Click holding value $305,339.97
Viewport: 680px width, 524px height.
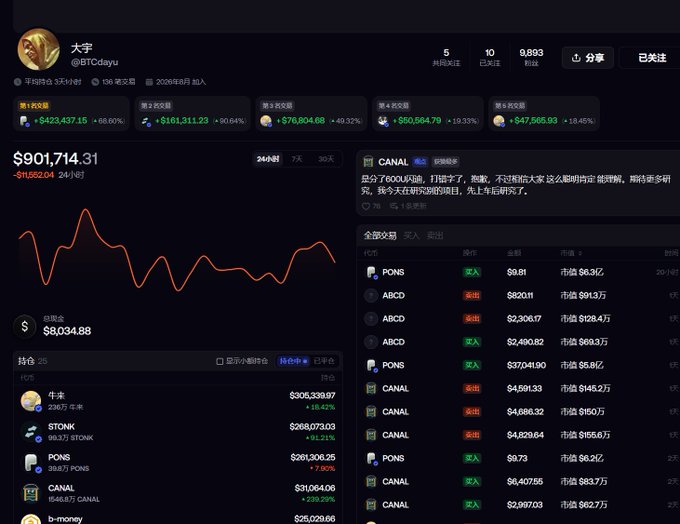(x=312, y=396)
